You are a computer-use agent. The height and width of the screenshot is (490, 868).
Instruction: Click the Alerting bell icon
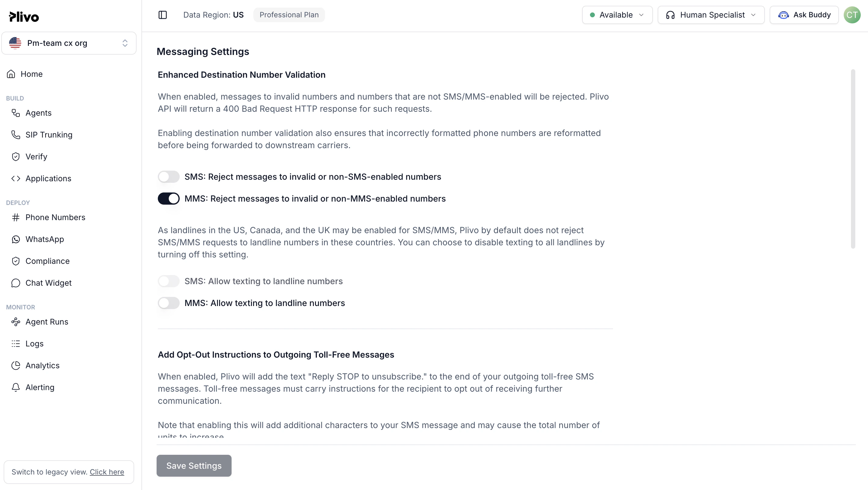pyautogui.click(x=16, y=388)
